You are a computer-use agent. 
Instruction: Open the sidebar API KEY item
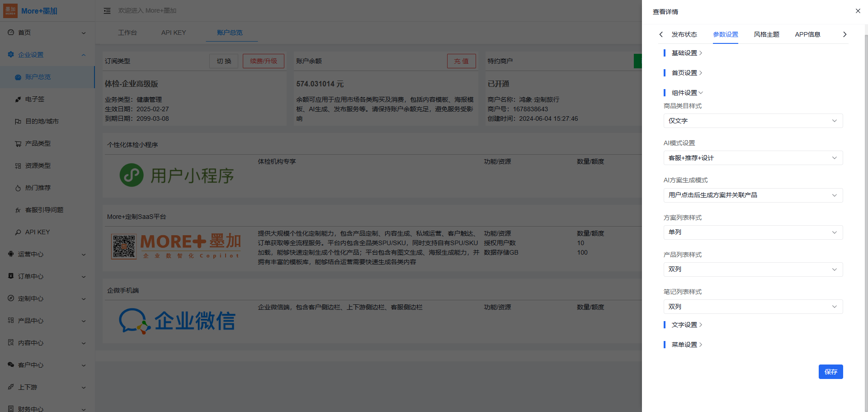coord(38,232)
